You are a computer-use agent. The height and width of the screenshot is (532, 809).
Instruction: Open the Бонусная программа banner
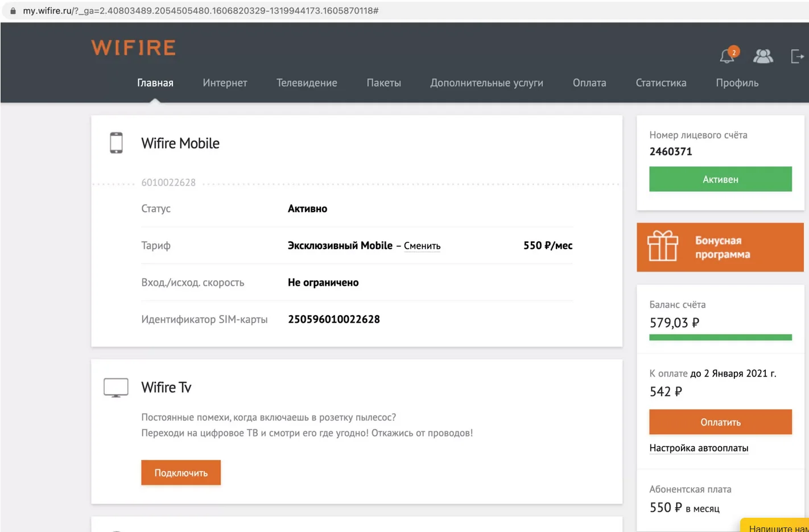pyautogui.click(x=720, y=247)
